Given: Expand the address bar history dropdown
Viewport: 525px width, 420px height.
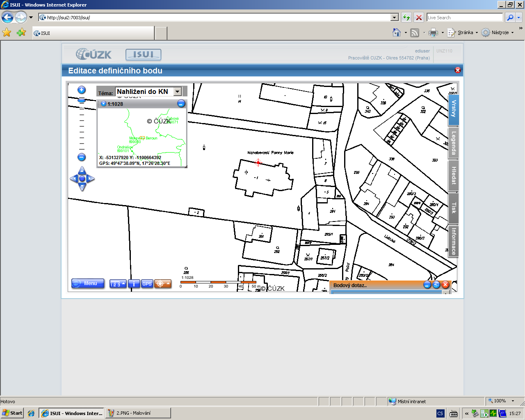Looking at the screenshot, I should 395,18.
